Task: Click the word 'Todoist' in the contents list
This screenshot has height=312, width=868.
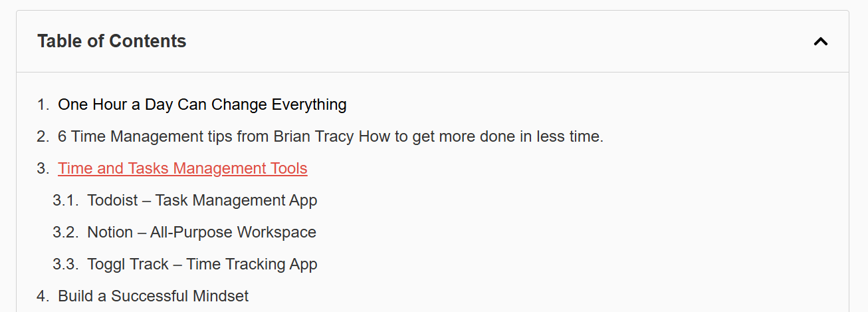Action: (112, 201)
